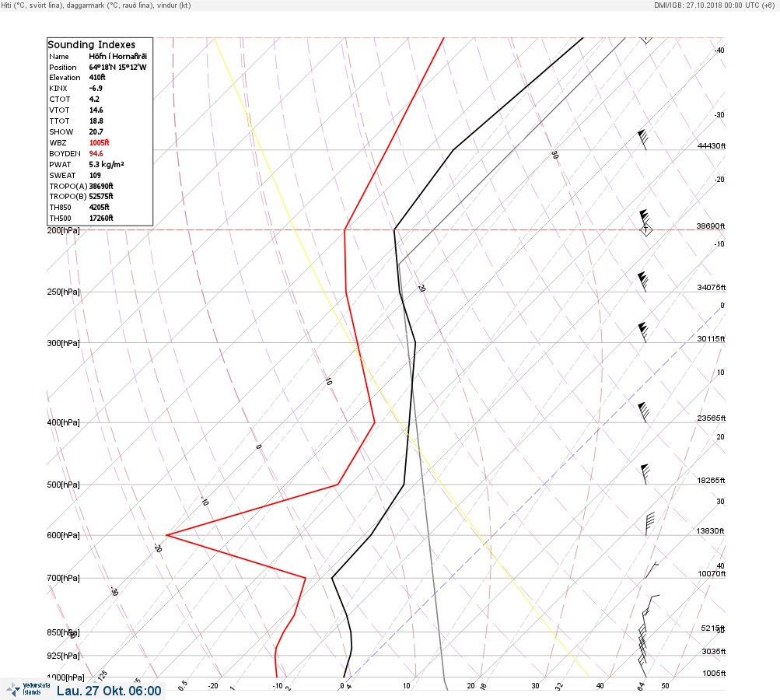Click the 'Sounding Indexes' heading
Screen dimensions: 780x700
coord(92,45)
